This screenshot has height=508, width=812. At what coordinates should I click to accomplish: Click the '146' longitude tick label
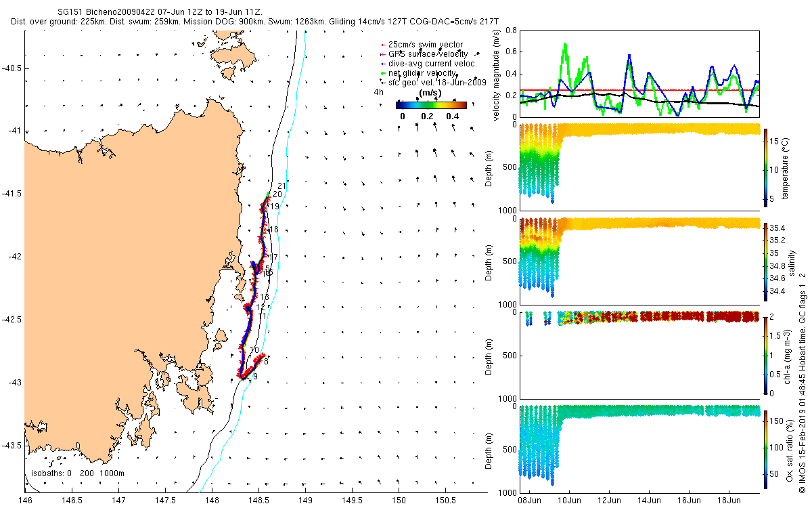click(x=25, y=501)
